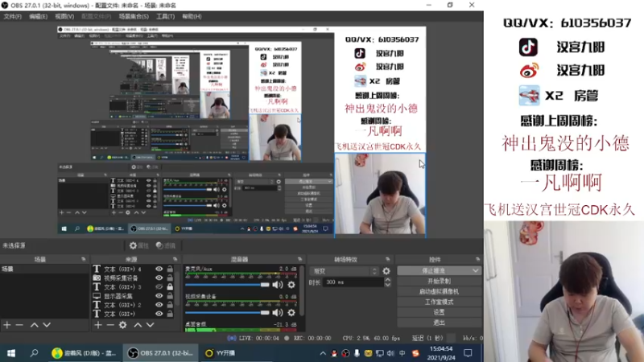Decrease the 时长 duration with down arrow

[387, 285]
